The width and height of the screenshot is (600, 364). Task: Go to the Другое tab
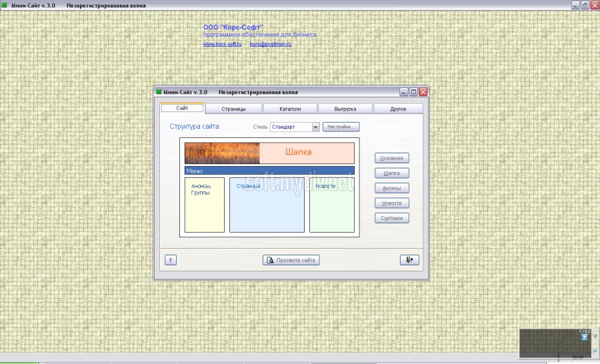tap(398, 109)
